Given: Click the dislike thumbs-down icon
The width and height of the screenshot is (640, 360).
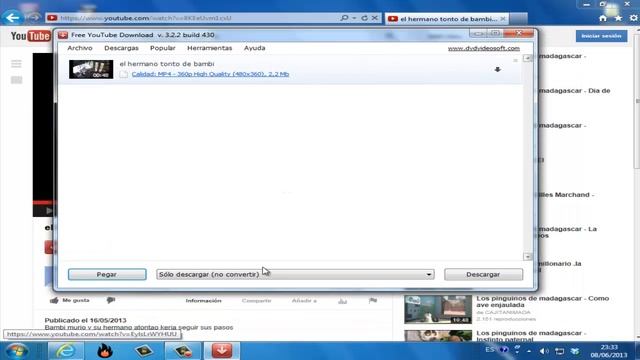Looking at the screenshot, I should [x=111, y=300].
